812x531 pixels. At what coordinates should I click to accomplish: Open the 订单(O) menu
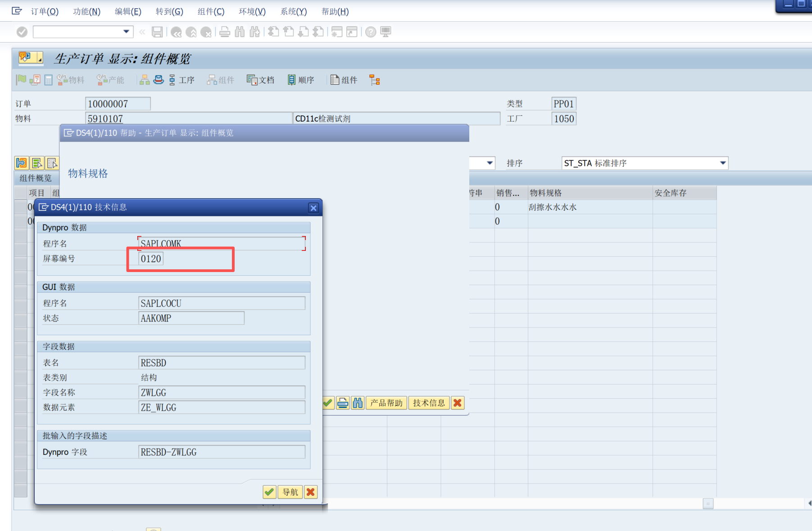pyautogui.click(x=45, y=11)
